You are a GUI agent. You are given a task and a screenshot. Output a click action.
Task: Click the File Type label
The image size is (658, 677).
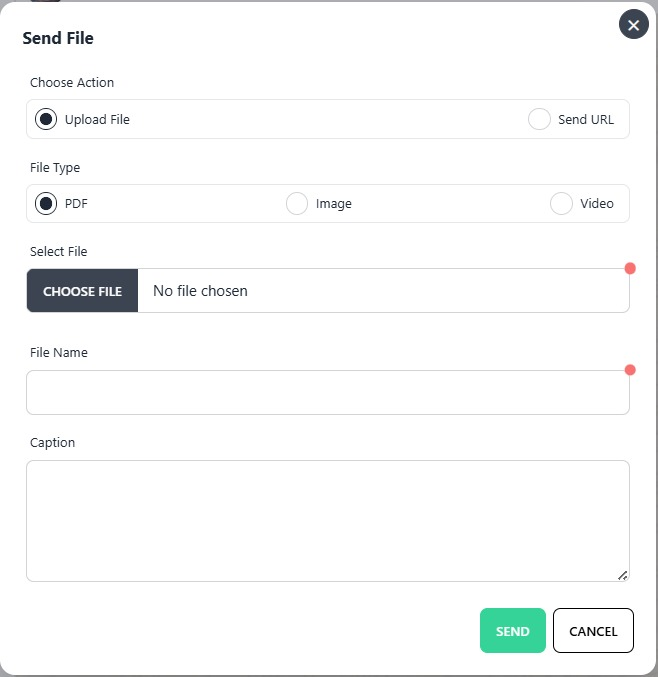point(55,168)
